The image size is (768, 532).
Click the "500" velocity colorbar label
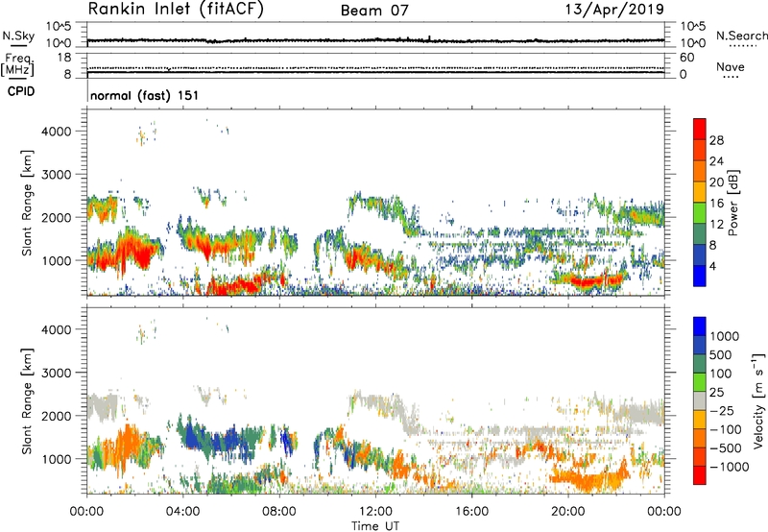721,355
